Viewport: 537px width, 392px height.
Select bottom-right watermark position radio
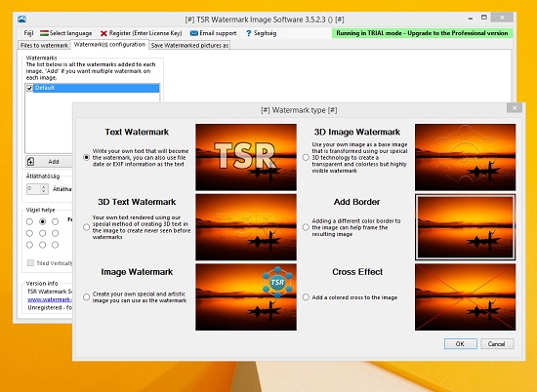pos(55,245)
